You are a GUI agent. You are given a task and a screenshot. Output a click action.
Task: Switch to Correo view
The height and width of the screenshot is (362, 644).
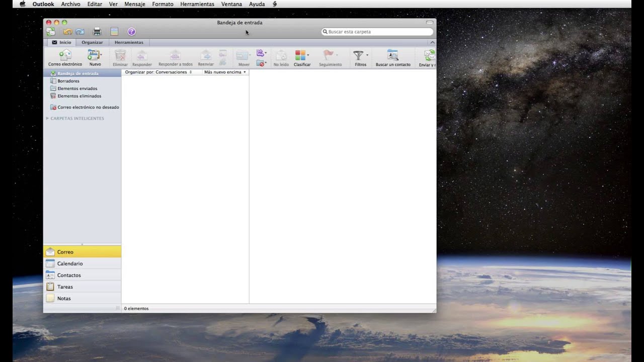pos(82,252)
